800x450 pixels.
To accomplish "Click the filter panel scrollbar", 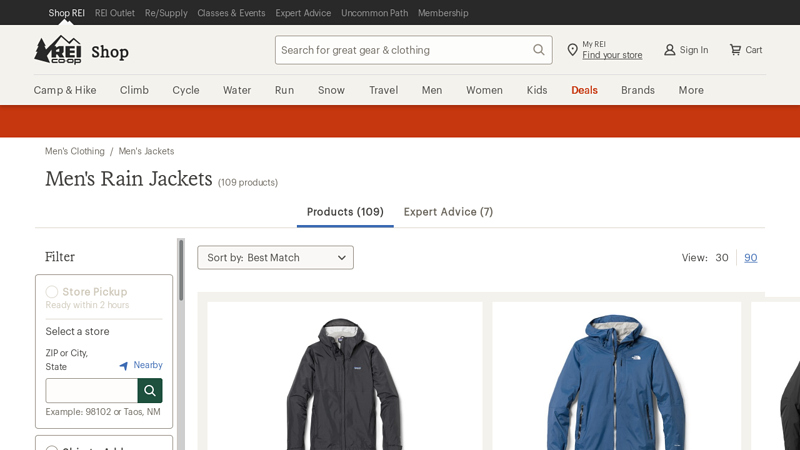I will 181,270.
